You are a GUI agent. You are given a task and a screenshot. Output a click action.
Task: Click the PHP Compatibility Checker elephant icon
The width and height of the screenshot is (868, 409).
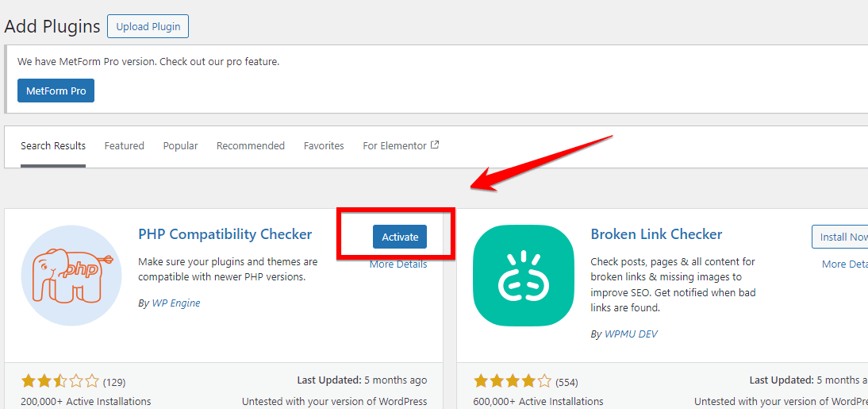pos(71,276)
